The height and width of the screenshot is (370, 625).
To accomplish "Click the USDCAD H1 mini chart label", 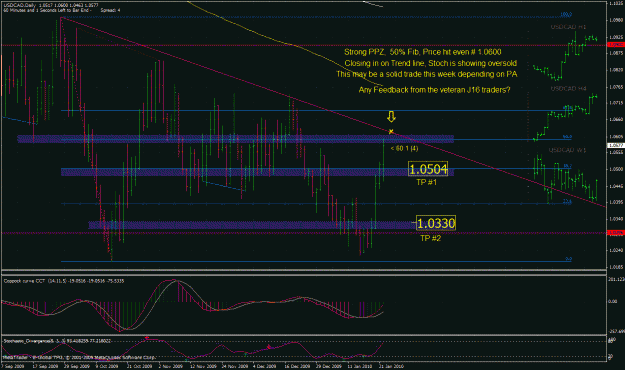I will point(568,27).
